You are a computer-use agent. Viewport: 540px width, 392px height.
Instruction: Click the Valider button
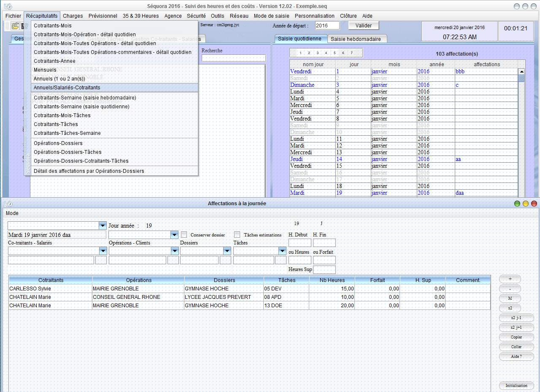tap(363, 25)
